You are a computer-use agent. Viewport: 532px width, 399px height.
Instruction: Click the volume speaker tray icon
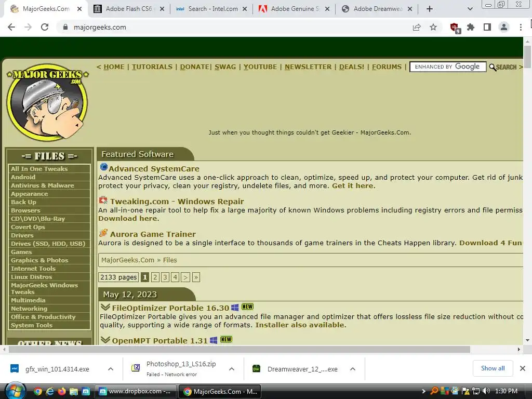(486, 391)
